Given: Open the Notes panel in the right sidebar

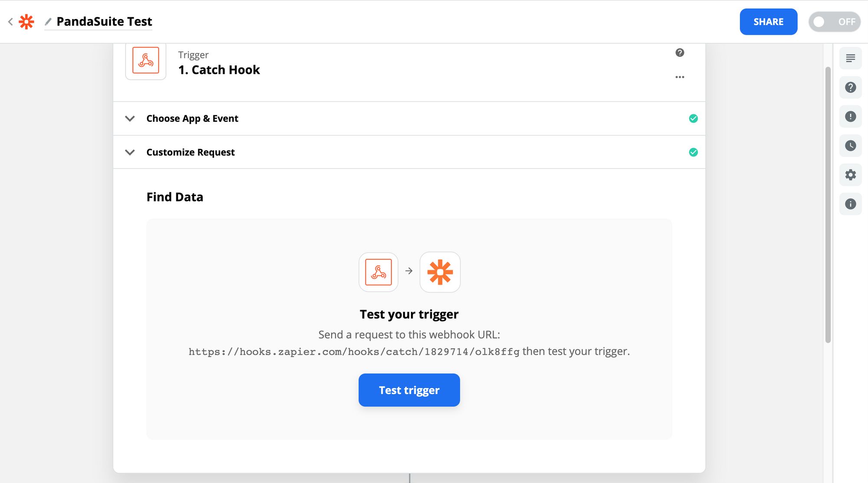Looking at the screenshot, I should pos(850,58).
